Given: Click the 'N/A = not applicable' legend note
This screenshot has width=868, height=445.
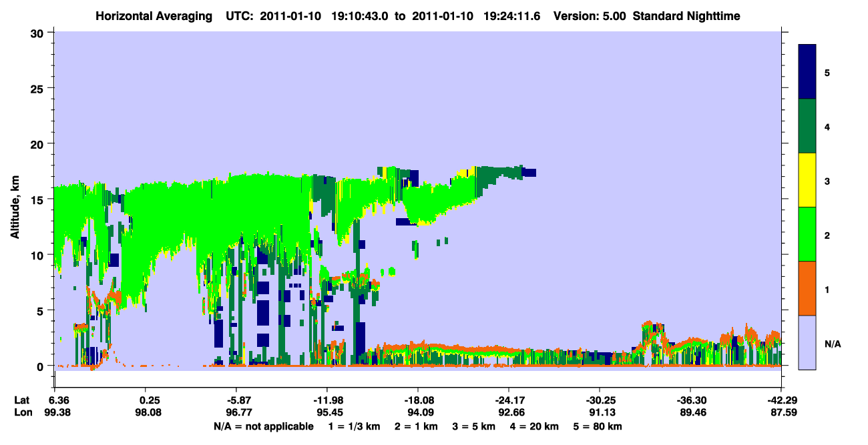Looking at the screenshot, I should pyautogui.click(x=263, y=426).
